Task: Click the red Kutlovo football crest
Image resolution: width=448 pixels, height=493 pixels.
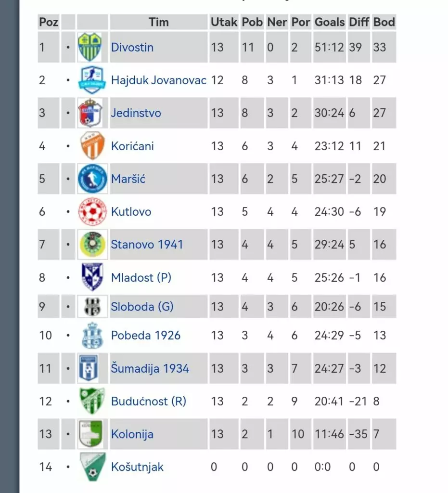Action: pos(92,211)
